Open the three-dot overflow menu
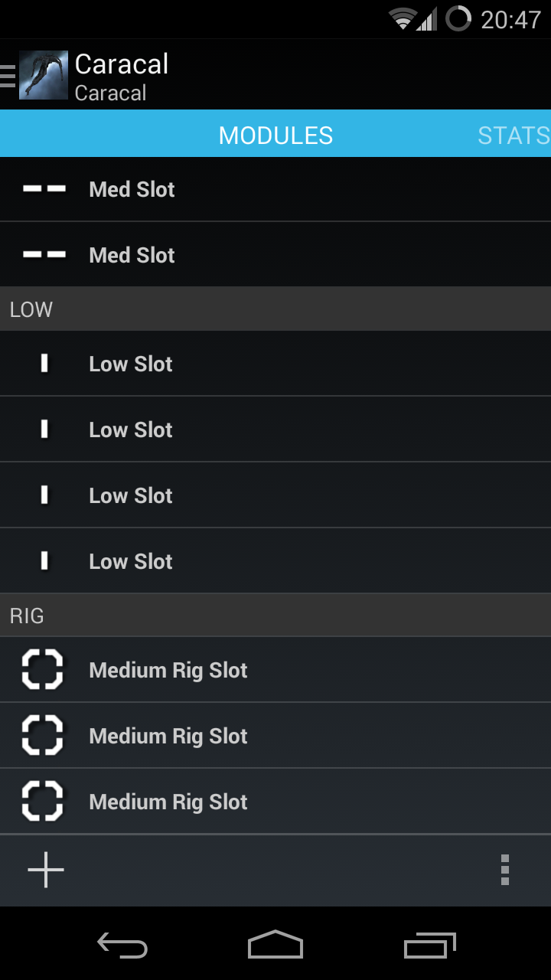Viewport: 551px width, 980px height. (x=504, y=870)
